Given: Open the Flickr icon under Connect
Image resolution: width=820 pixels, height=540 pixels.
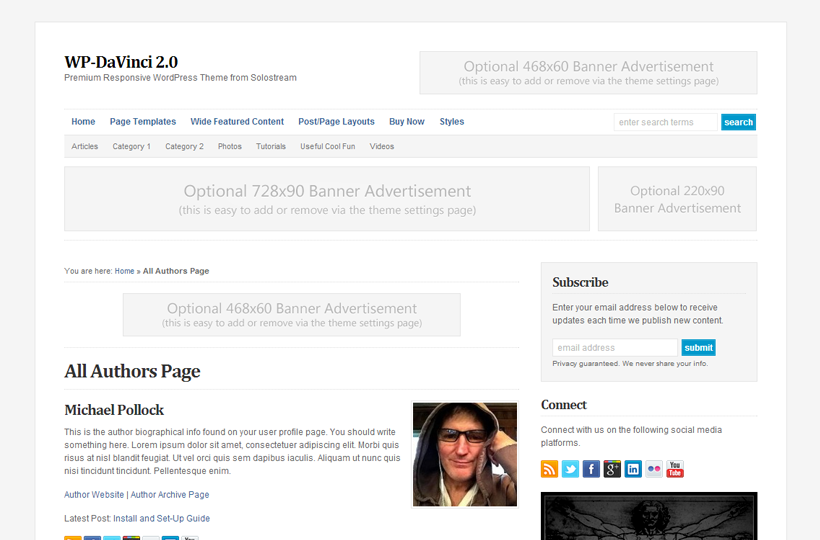Looking at the screenshot, I should pyautogui.click(x=654, y=469).
